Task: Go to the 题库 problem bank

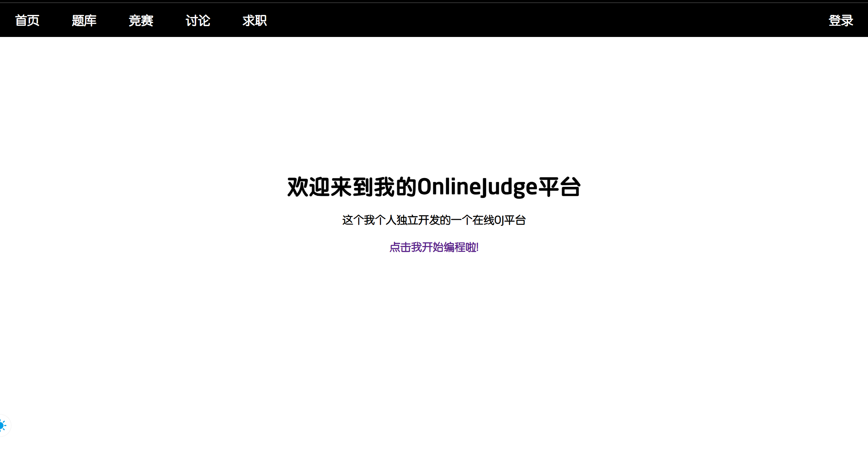Action: (x=84, y=21)
